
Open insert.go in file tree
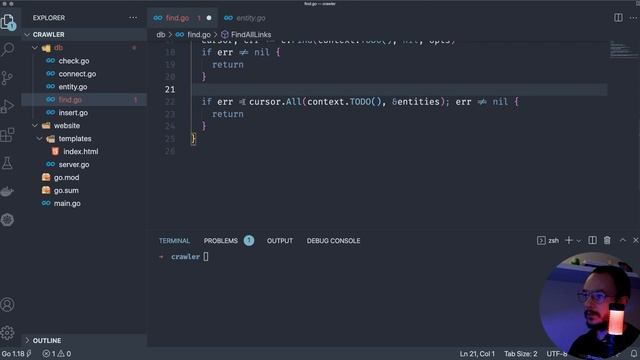coord(73,113)
